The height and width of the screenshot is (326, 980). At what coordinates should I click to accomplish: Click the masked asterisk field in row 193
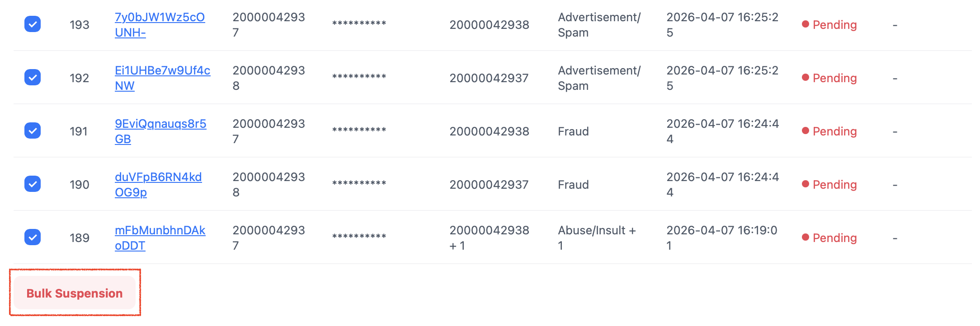[359, 24]
